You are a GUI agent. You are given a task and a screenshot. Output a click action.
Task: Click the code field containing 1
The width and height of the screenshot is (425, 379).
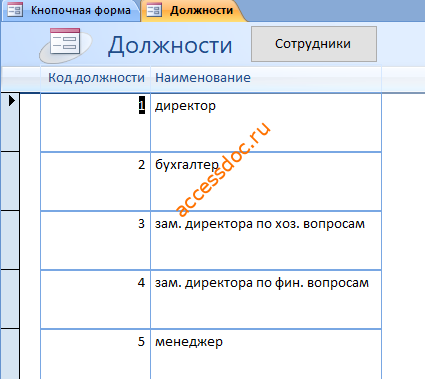pyautogui.click(x=95, y=123)
